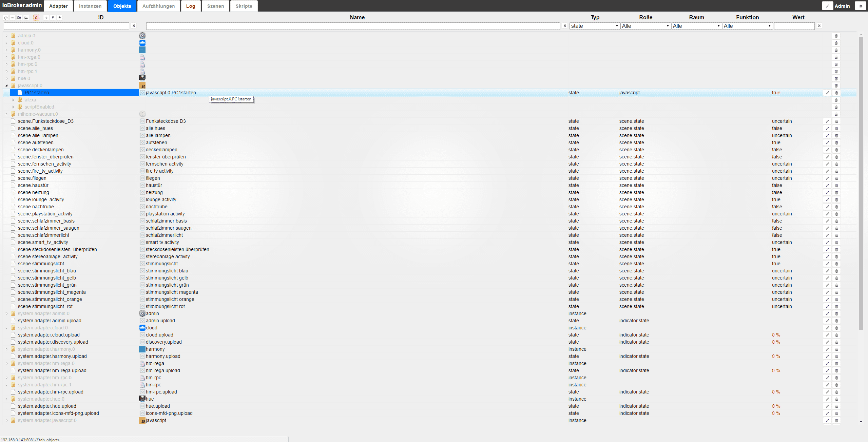Delete the scene.aufstehen object via trash icon

[x=836, y=142]
